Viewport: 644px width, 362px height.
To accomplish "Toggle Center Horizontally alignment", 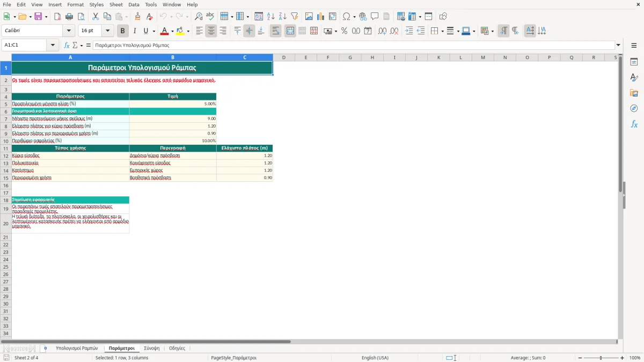I will pos(211,31).
